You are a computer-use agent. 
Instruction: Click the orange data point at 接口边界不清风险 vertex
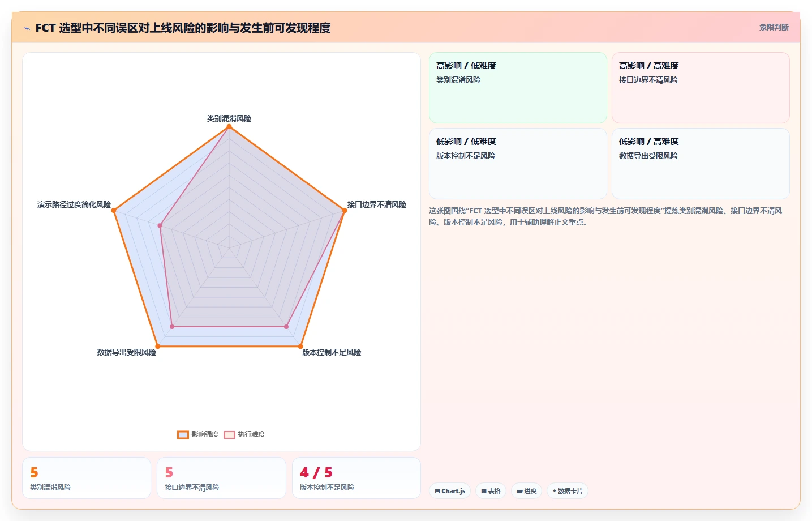coord(345,211)
